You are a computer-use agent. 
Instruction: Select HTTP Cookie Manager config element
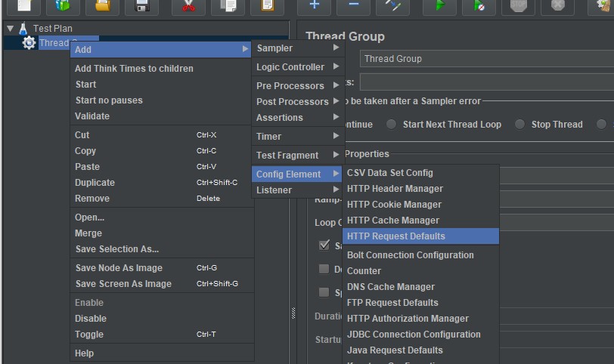click(394, 205)
